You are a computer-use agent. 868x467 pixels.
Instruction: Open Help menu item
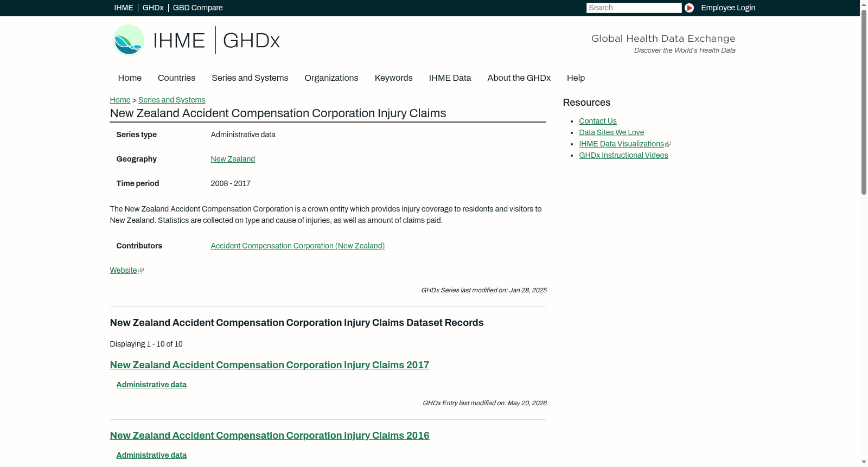click(576, 78)
